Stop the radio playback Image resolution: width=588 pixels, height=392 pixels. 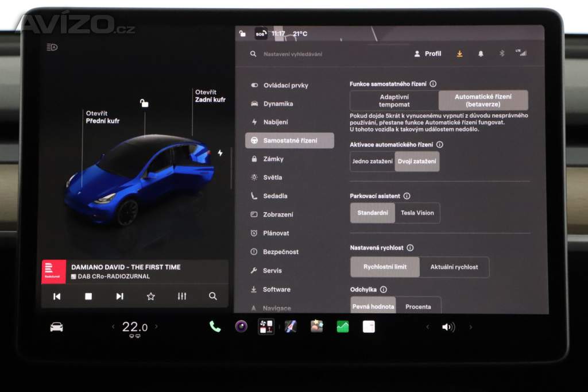88,296
